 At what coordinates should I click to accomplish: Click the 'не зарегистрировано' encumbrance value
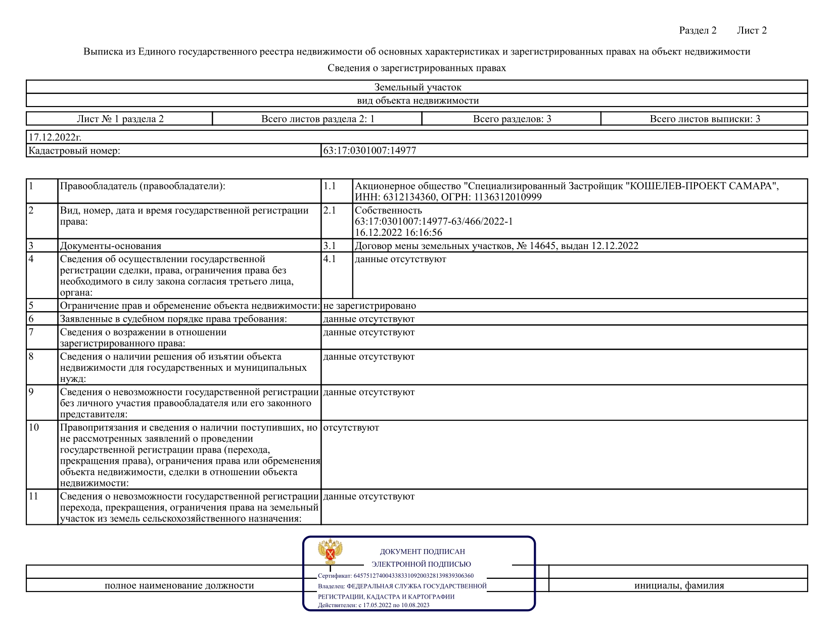pyautogui.click(x=369, y=306)
